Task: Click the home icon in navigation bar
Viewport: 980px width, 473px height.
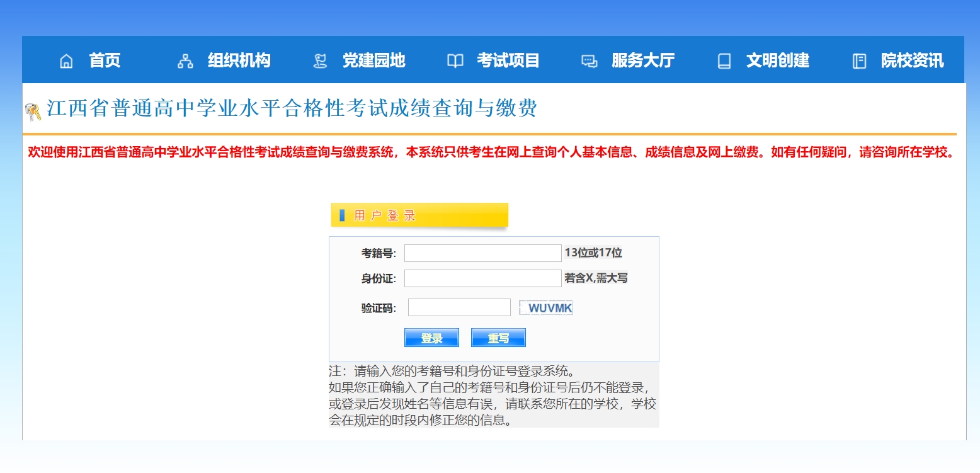Action: [x=66, y=61]
